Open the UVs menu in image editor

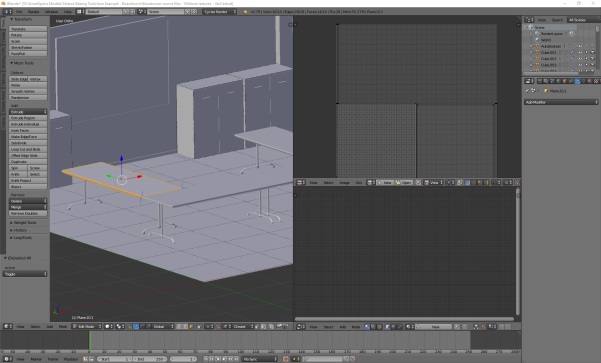click(x=358, y=182)
